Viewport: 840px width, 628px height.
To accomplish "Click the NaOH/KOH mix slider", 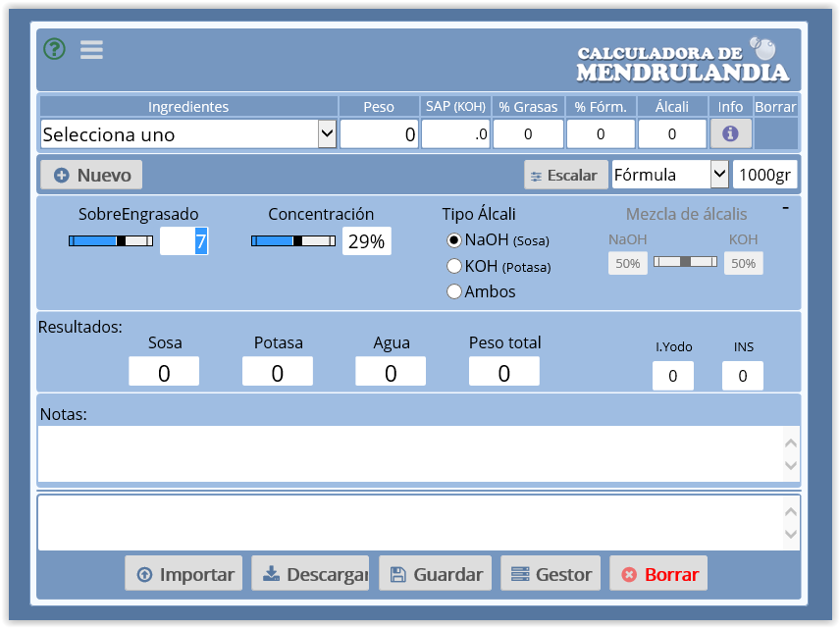I will coord(685,261).
